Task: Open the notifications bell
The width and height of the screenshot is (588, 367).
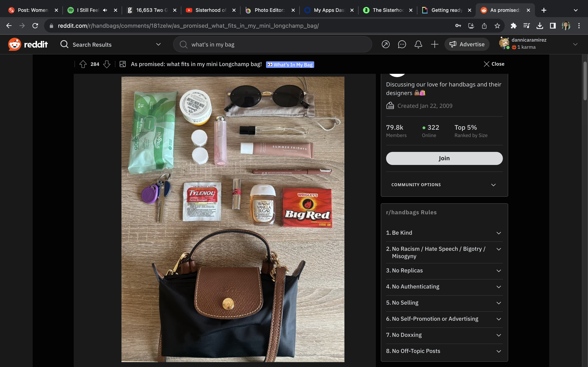Action: point(418,44)
